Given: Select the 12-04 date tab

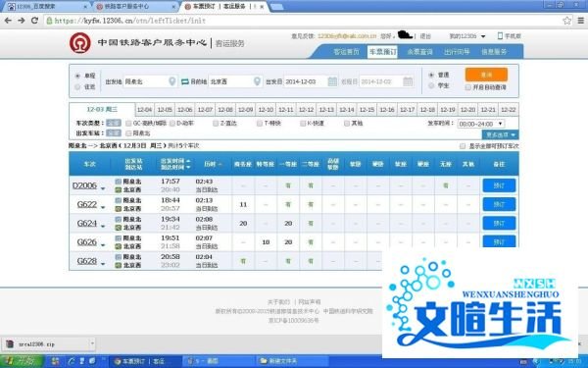Looking at the screenshot, I should tap(144, 110).
